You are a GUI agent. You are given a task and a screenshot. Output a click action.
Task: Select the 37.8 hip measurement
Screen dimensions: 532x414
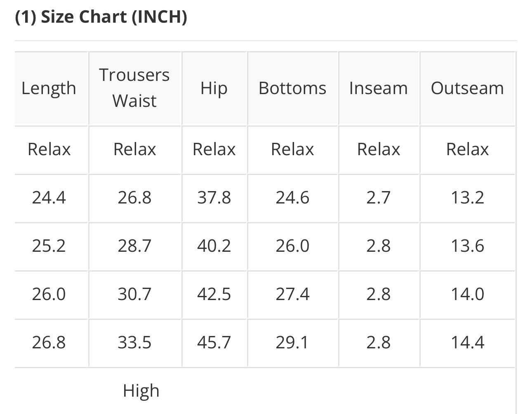pos(214,197)
